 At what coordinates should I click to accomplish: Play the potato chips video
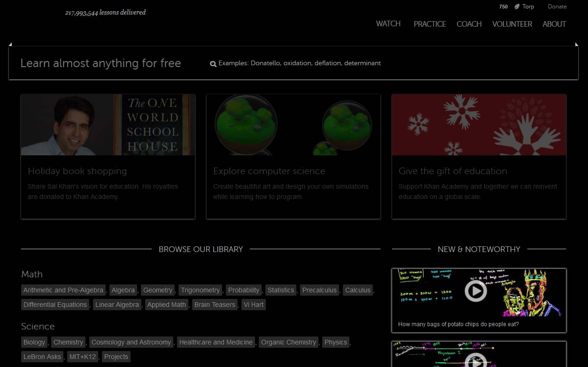[x=476, y=291]
